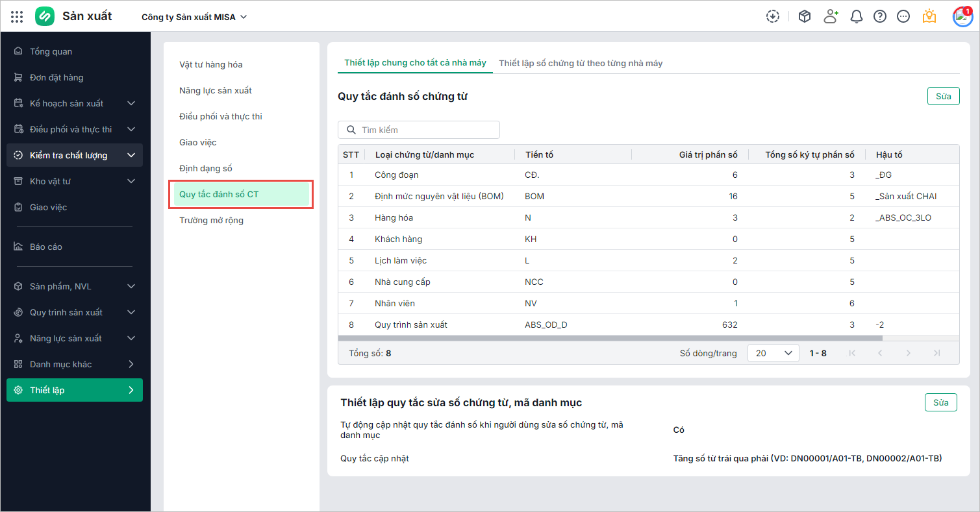
Task: Click the horizontal table scrollbar
Action: tap(610, 338)
